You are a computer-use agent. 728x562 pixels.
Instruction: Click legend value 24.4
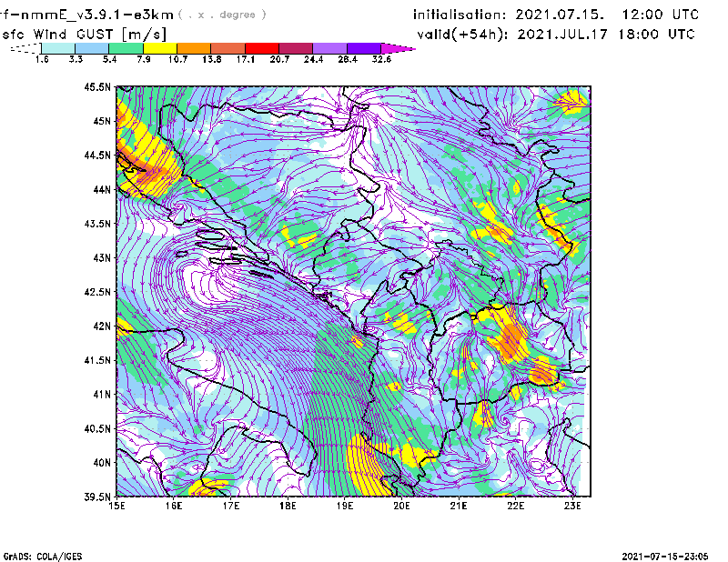(x=313, y=59)
